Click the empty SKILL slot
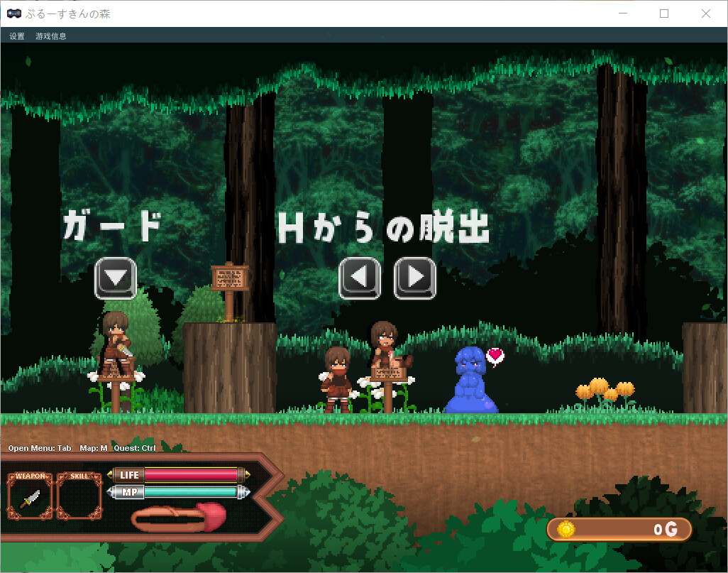The height and width of the screenshot is (573, 728). [79, 498]
